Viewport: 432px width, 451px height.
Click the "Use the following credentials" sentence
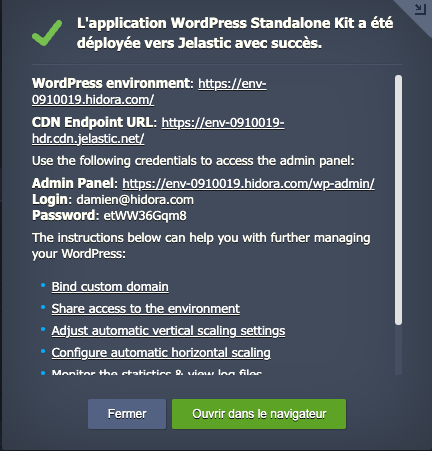pos(193,161)
